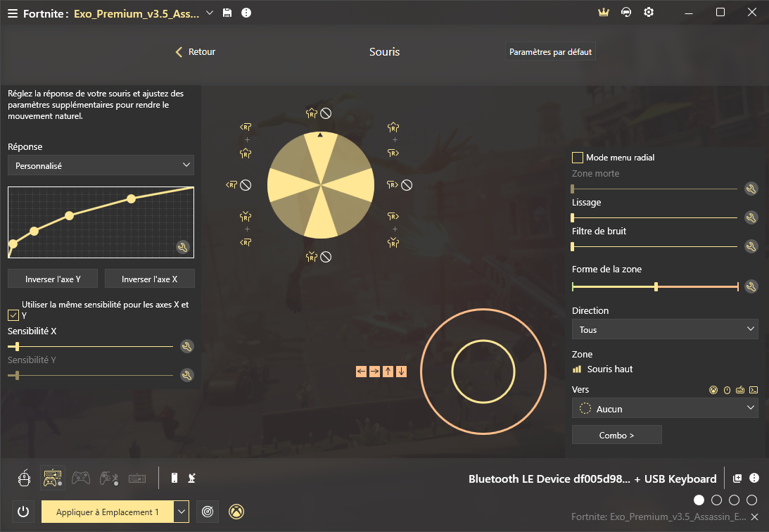Viewport: 769px width, 532px height.
Task: Select the mouse device icon in the bottom bar
Action: coord(24,479)
